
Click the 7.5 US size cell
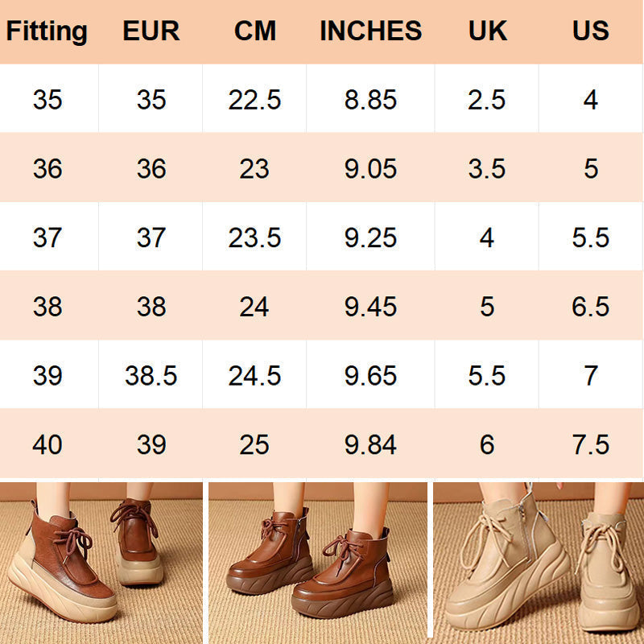[x=591, y=444]
